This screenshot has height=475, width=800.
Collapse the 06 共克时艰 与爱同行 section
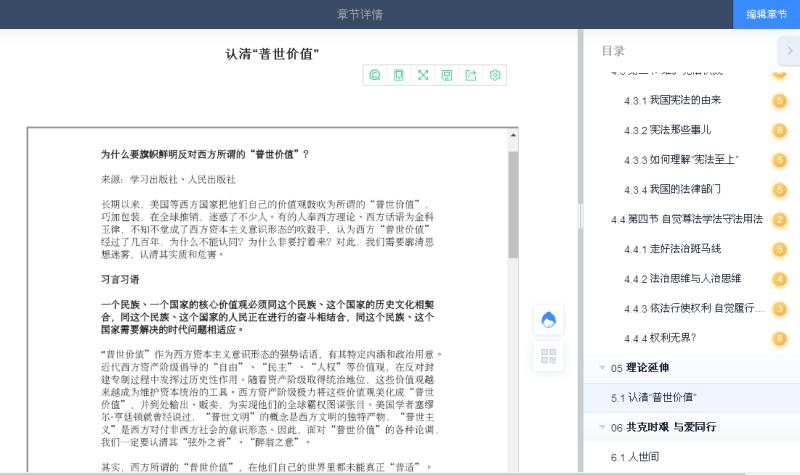[x=602, y=427]
